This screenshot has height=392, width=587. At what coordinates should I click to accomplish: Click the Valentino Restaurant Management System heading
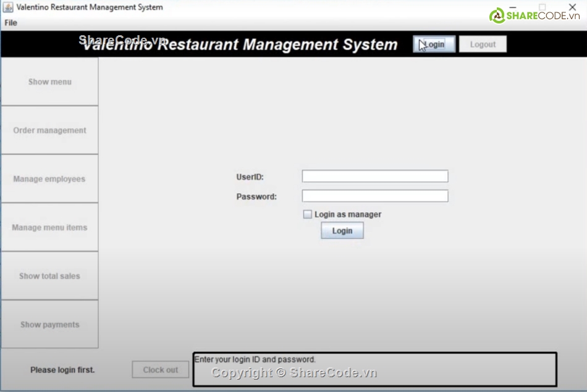[x=240, y=44]
